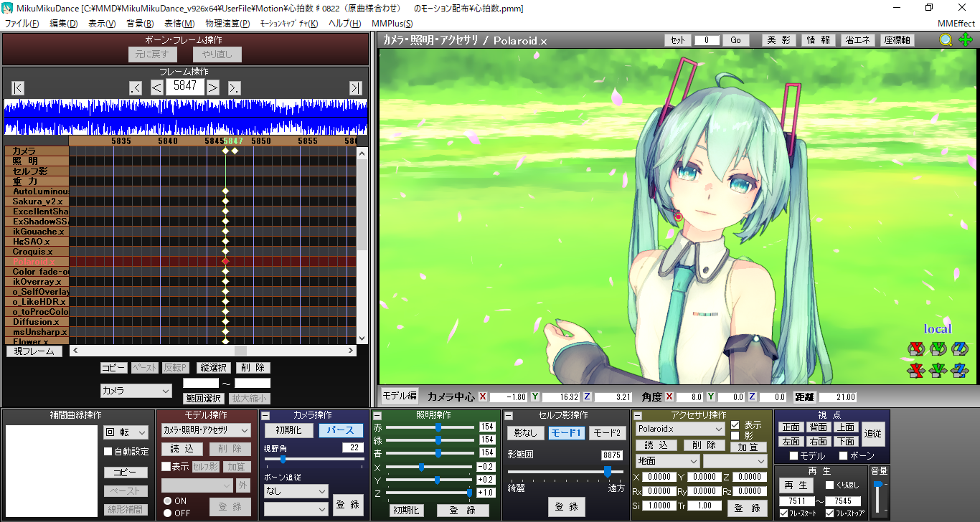This screenshot has height=522, width=980.
Task: Click MMEffect in the menu bar
Action: tap(956, 24)
